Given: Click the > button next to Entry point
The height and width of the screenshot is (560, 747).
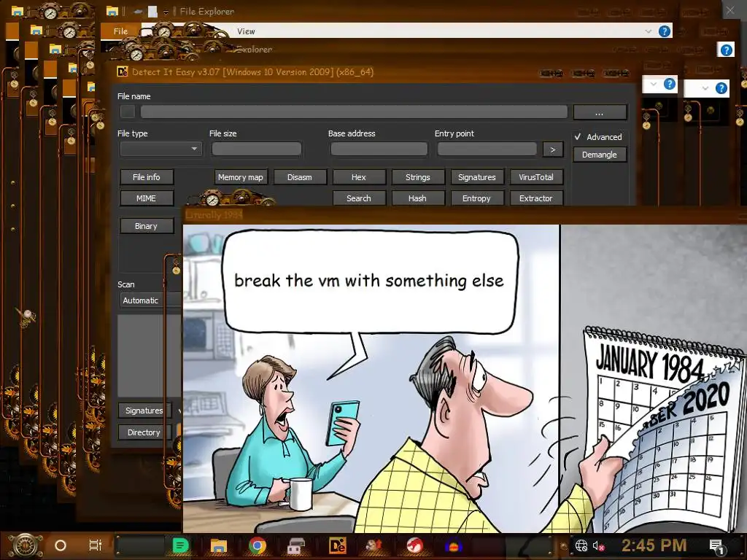Looking at the screenshot, I should point(553,149).
